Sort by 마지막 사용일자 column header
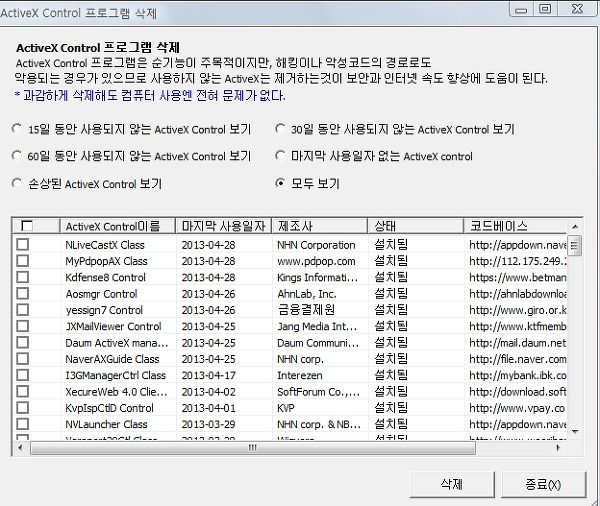Screen dimensions: 600x506 pyautogui.click(x=223, y=226)
